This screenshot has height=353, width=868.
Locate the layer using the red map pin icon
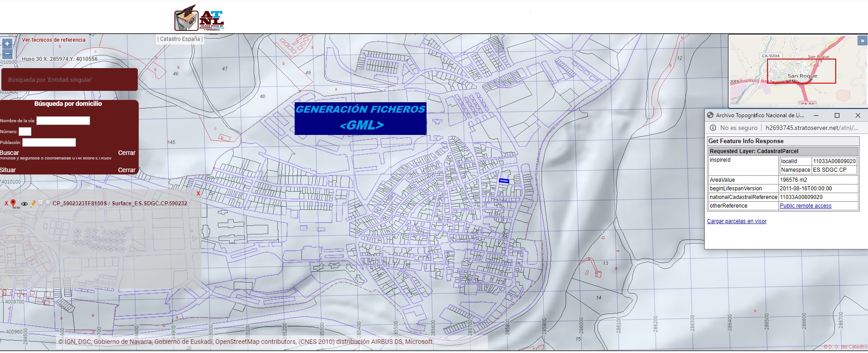(13, 203)
